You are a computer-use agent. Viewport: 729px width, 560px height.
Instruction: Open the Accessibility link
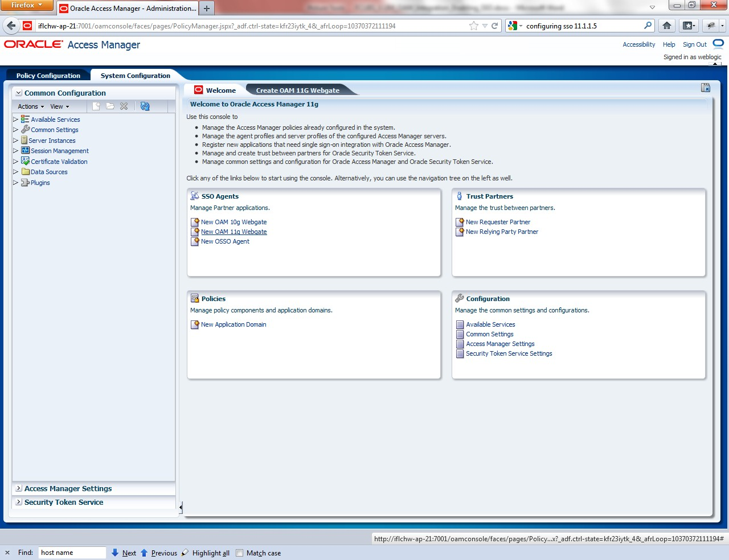click(x=639, y=44)
